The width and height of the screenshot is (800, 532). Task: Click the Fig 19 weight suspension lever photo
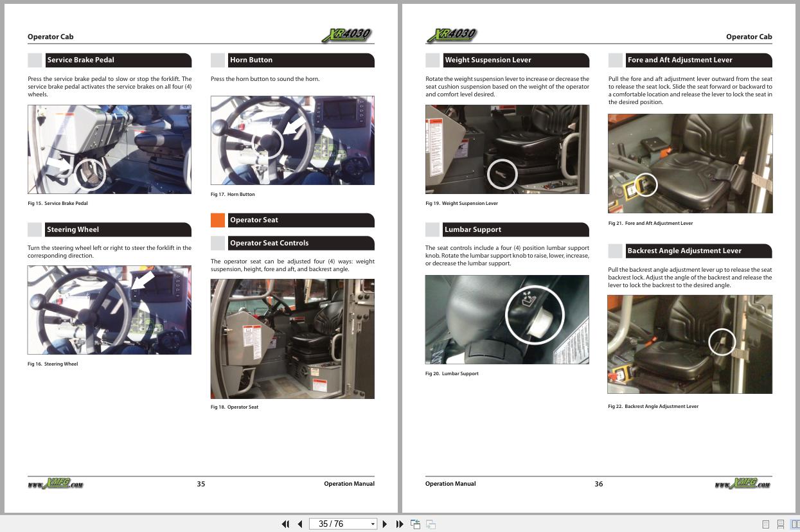507,150
